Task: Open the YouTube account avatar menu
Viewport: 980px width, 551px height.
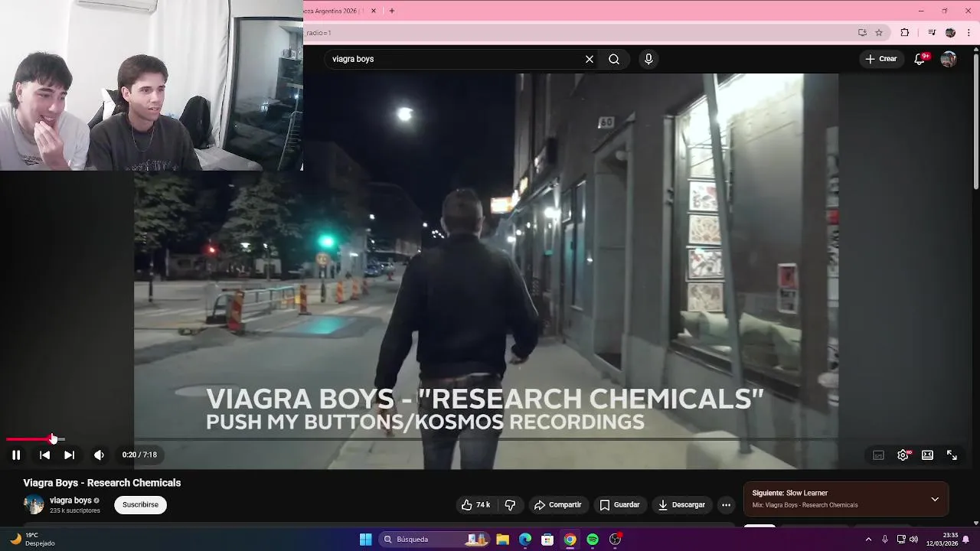Action: click(x=949, y=59)
